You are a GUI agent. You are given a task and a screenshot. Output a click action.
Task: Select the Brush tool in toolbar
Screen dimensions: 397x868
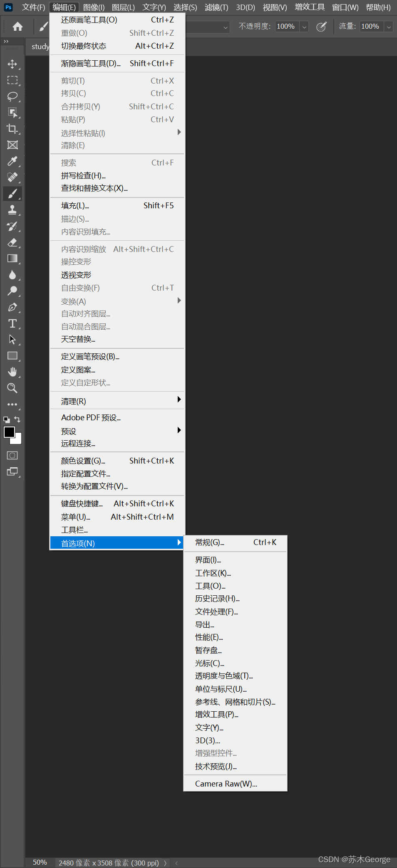pos(12,194)
